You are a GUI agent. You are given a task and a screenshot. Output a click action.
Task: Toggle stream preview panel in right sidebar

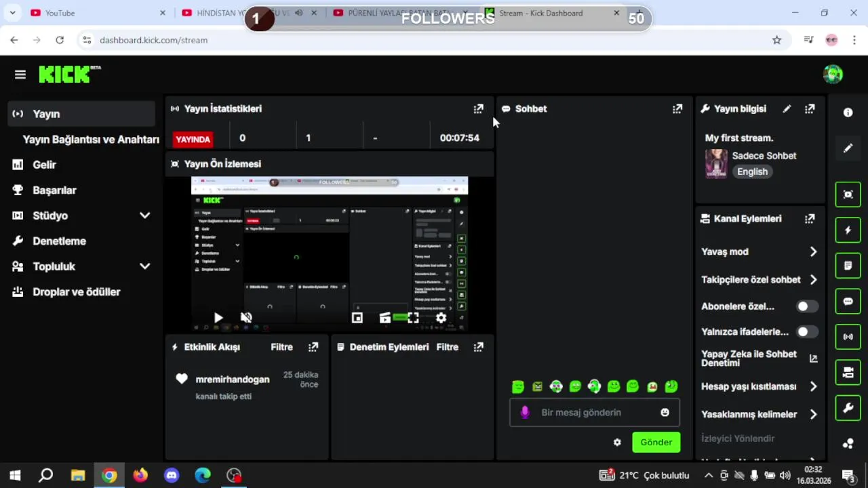point(848,195)
